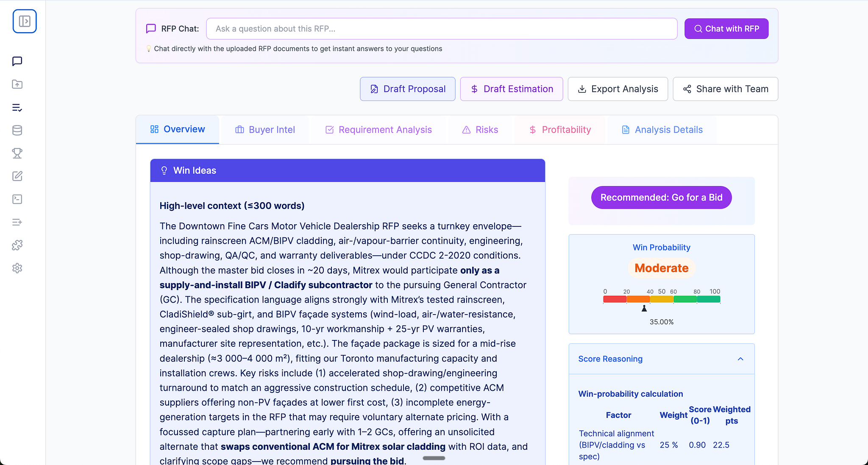Screen dimensions: 868x465
Task: Open the database sidebar icon
Action: pyautogui.click(x=17, y=131)
